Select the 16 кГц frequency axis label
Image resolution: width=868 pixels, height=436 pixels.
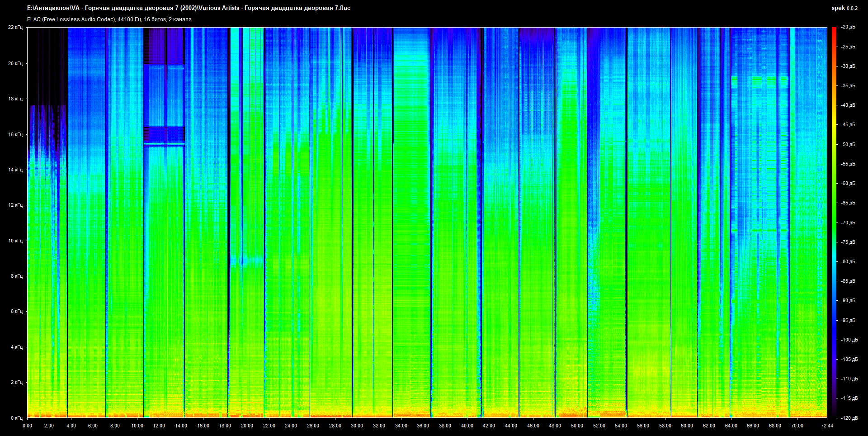click(x=15, y=134)
